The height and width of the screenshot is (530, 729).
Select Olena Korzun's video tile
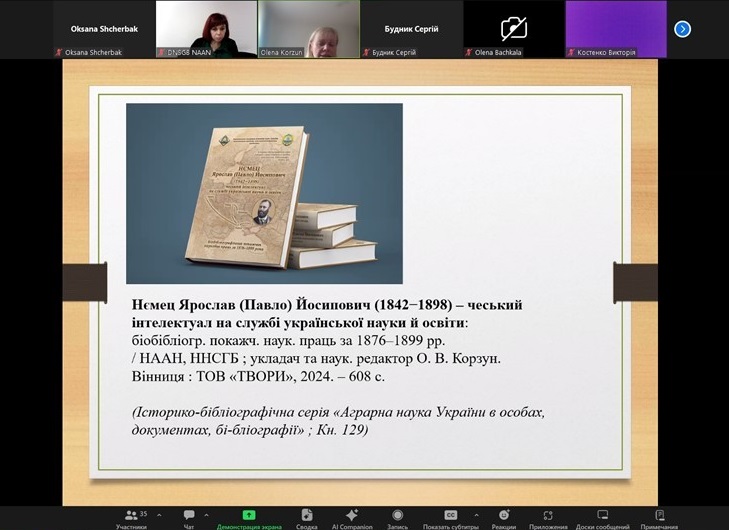pos(309,29)
